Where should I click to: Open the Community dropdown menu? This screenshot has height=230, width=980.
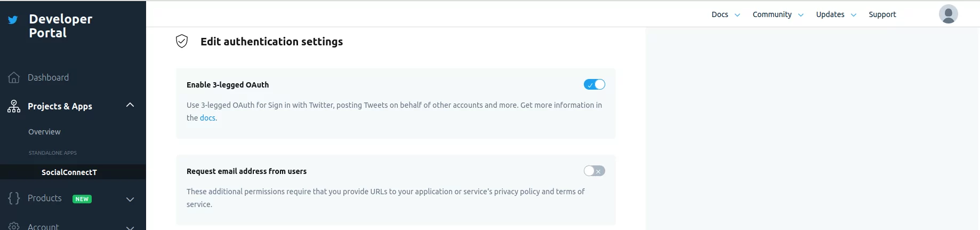point(778,14)
